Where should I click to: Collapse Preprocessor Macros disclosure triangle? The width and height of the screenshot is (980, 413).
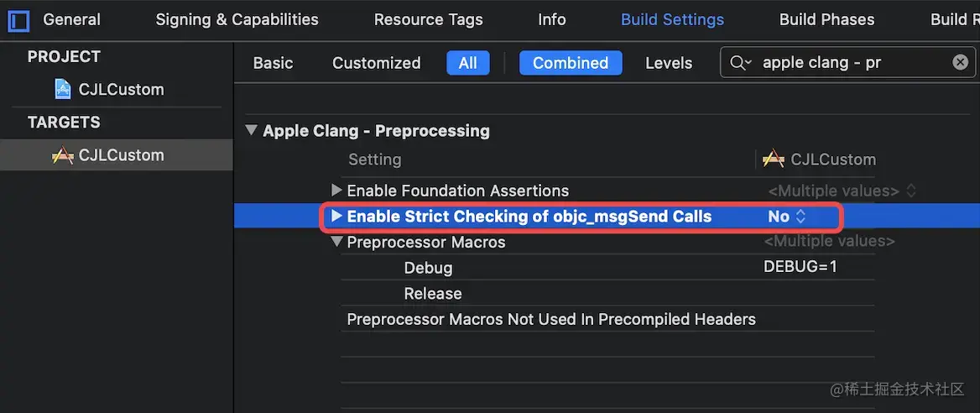click(336, 242)
